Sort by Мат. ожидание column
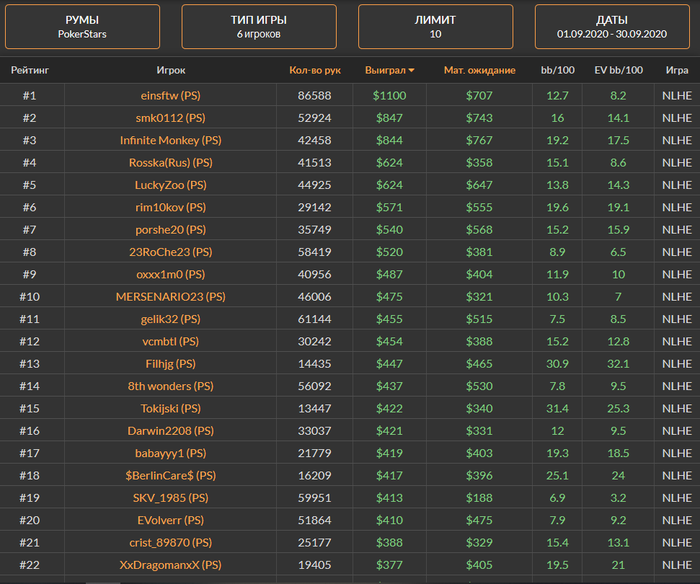 point(479,70)
